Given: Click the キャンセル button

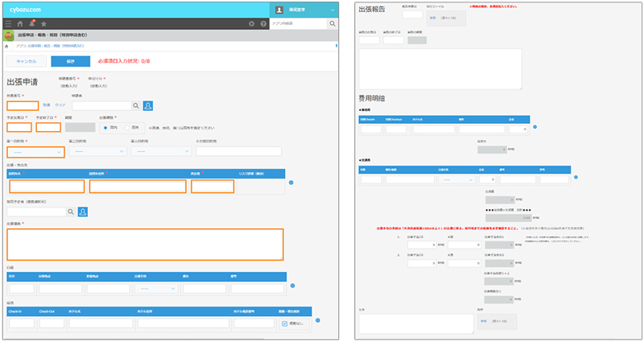Looking at the screenshot, I should pyautogui.click(x=26, y=61).
